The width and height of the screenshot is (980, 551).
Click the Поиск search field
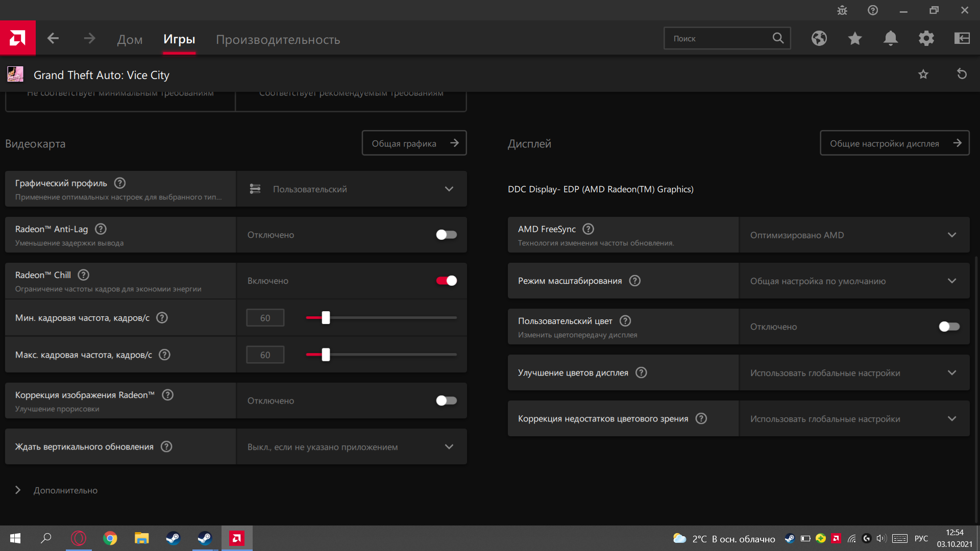pos(727,38)
